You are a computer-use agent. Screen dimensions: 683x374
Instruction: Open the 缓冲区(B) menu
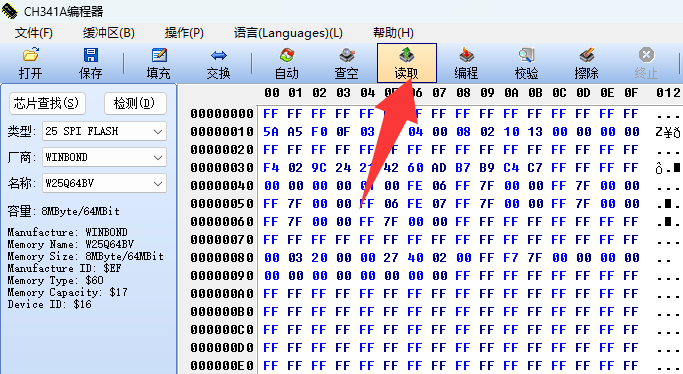click(x=108, y=33)
